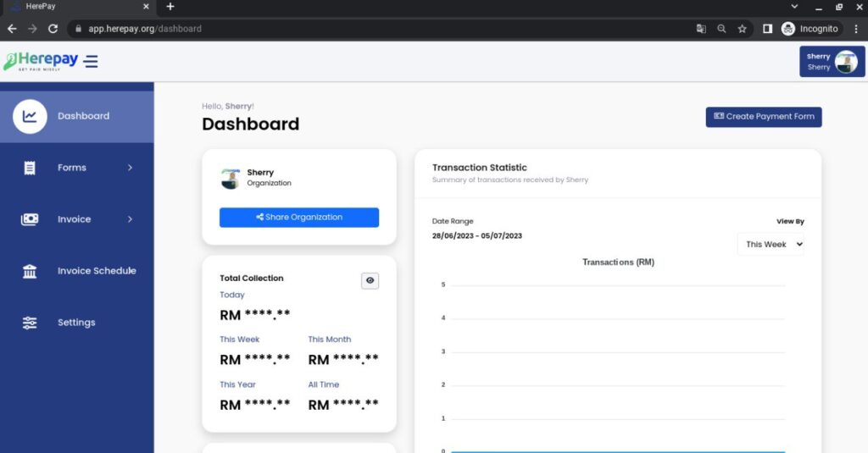Bookmark this page with the star icon

pyautogui.click(x=742, y=28)
